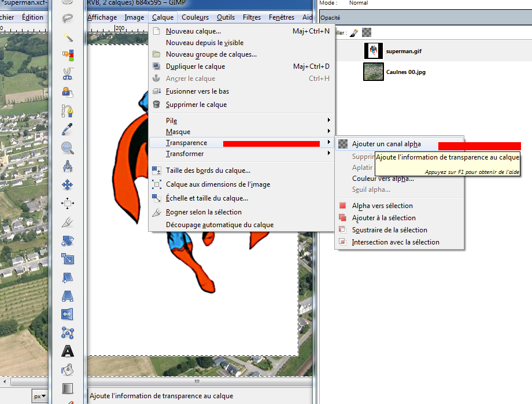
Task: Choose Intersection avec la sélection
Action: point(400,242)
